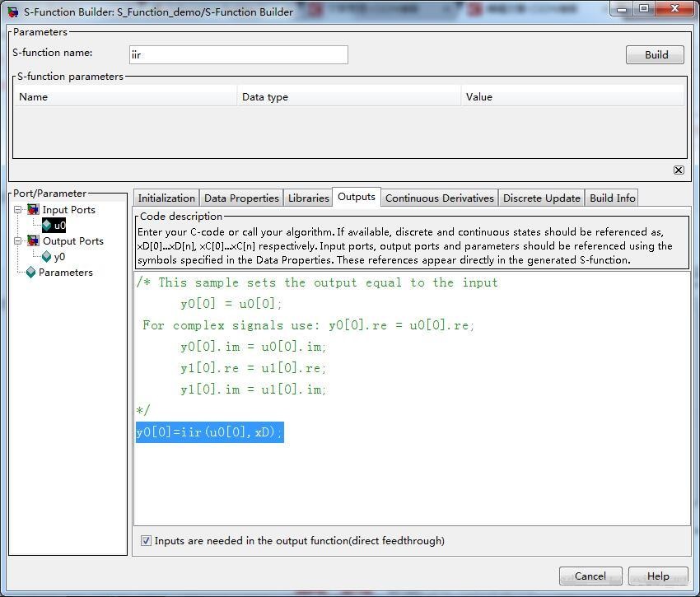Viewport: 700px width, 597px height.
Task: Select the Outputs tab
Action: point(357,197)
